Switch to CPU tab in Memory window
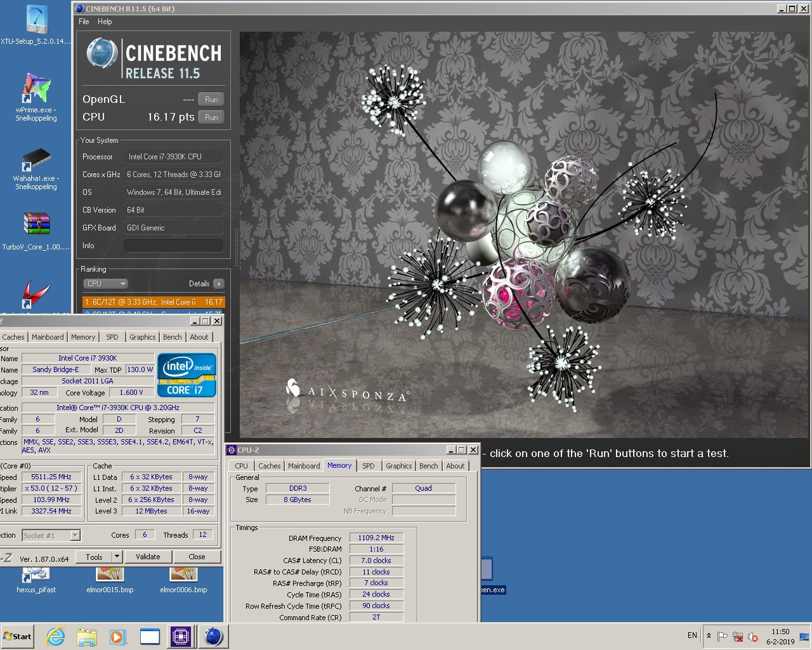The image size is (812, 650). click(x=241, y=466)
